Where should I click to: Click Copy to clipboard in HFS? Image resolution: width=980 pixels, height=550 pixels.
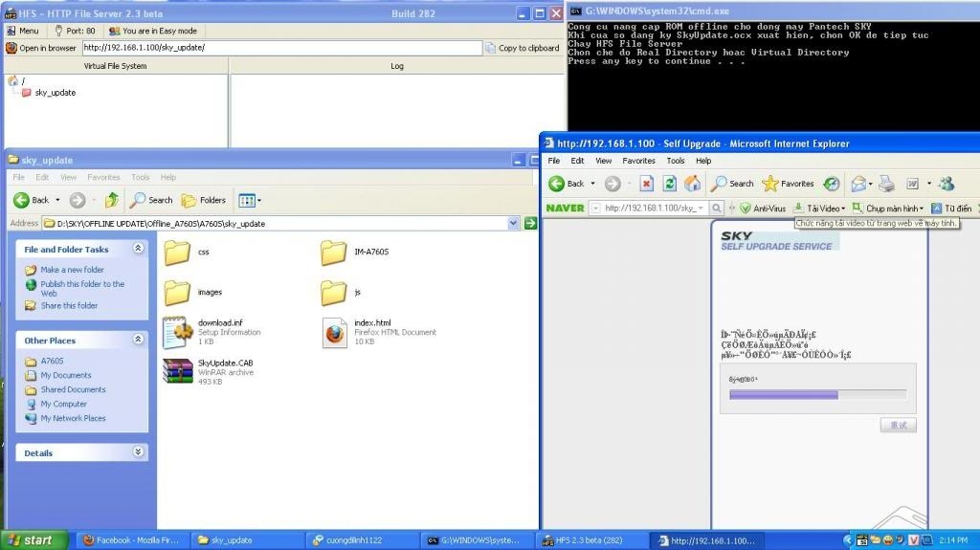[x=523, y=48]
